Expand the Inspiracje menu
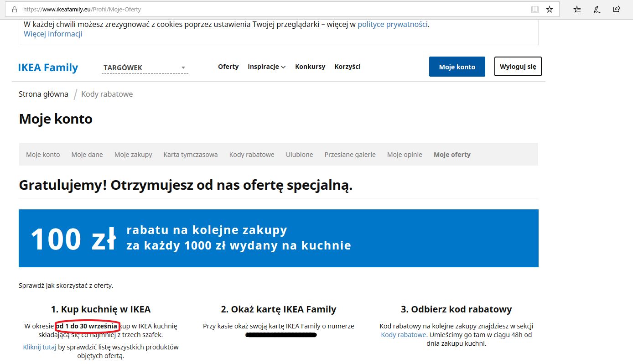Image resolution: width=633 pixels, height=364 pixels. pyautogui.click(x=267, y=67)
